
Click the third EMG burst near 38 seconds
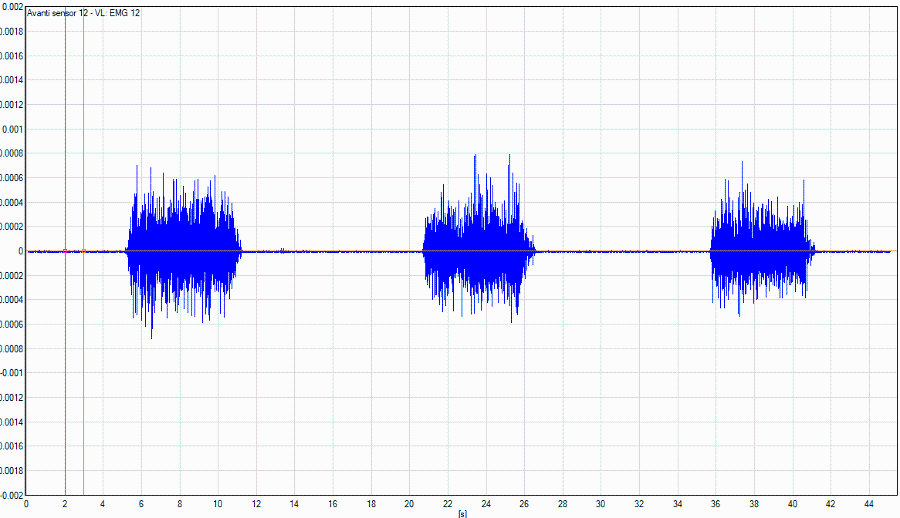click(x=763, y=238)
